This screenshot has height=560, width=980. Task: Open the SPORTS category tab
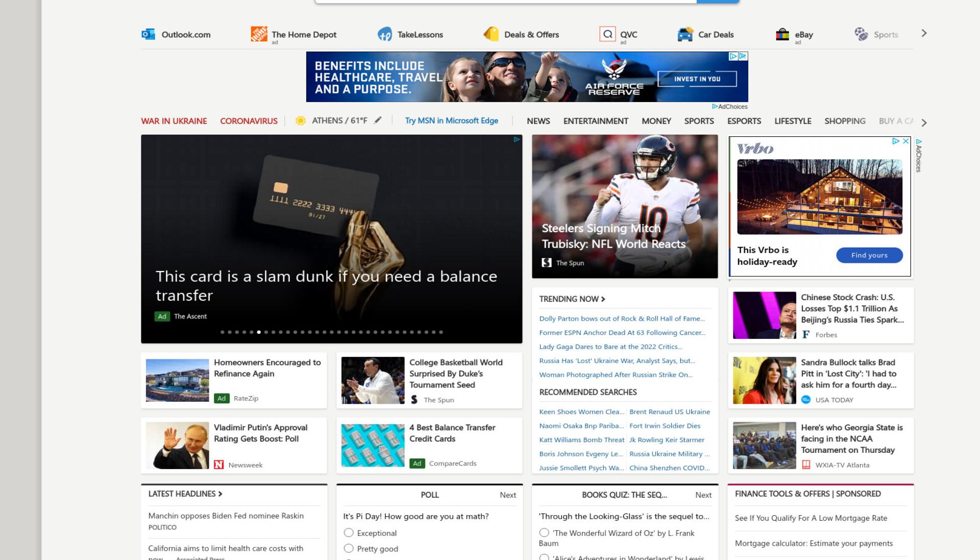(x=699, y=121)
